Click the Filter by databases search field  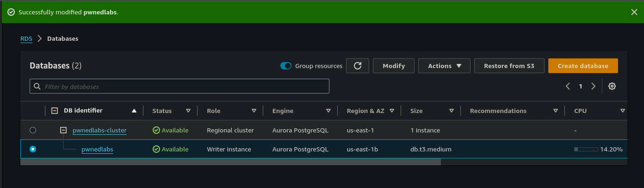[180, 86]
